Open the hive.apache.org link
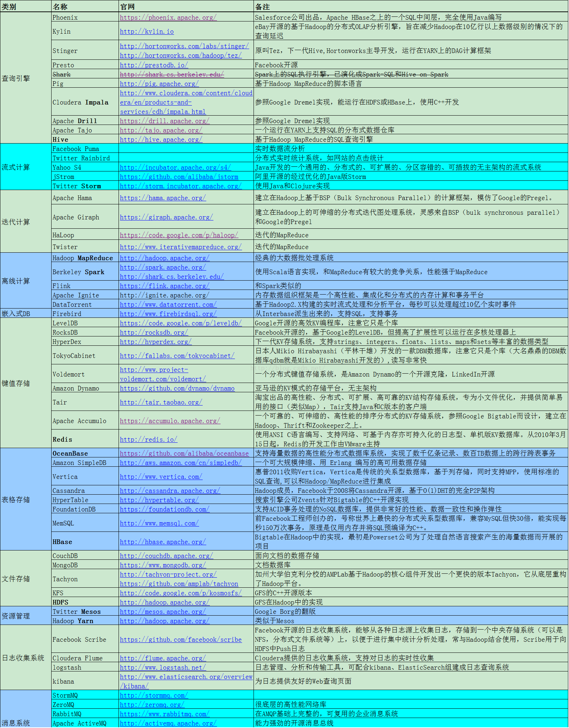 coord(161,139)
